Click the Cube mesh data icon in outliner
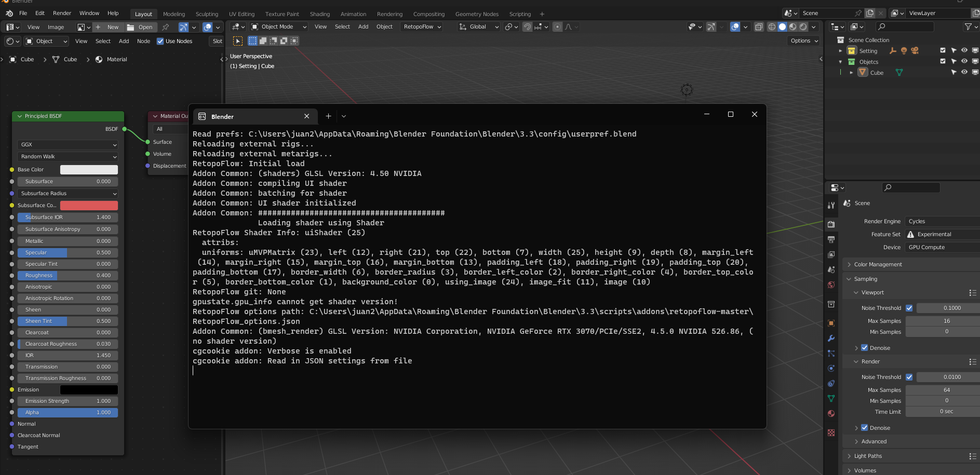 pos(899,73)
